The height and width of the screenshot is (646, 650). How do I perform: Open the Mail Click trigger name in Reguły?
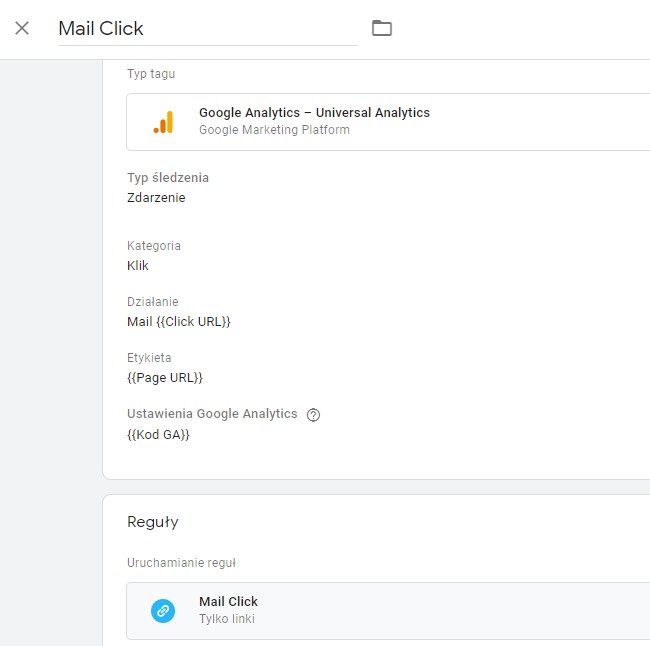click(228, 601)
